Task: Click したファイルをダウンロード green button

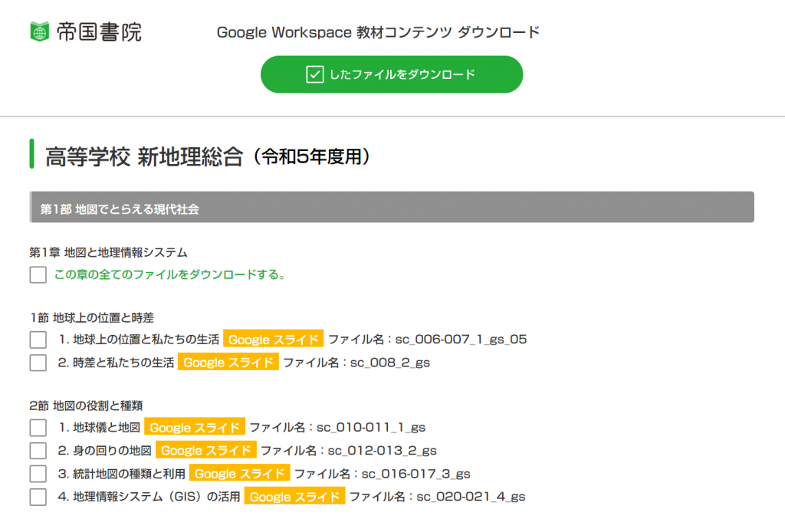Action: point(392,74)
